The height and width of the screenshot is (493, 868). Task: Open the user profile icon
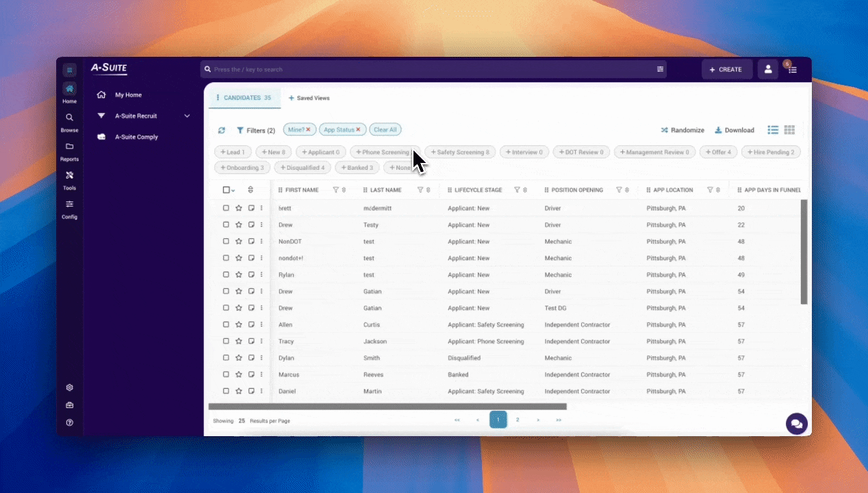tap(768, 69)
